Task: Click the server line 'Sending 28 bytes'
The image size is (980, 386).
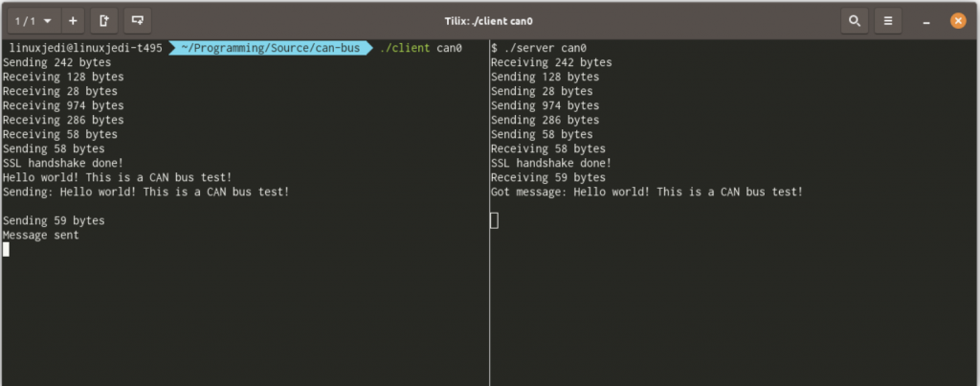Action: 542,91
